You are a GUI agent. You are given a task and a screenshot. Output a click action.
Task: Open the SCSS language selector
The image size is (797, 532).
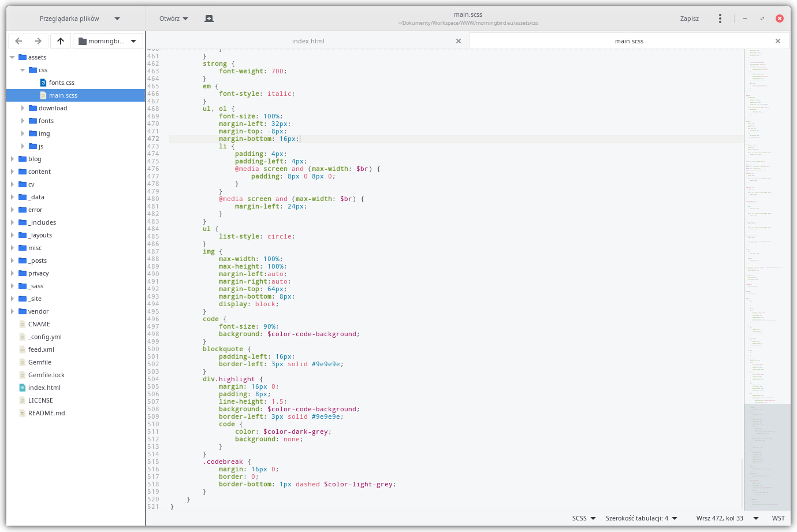coord(583,518)
